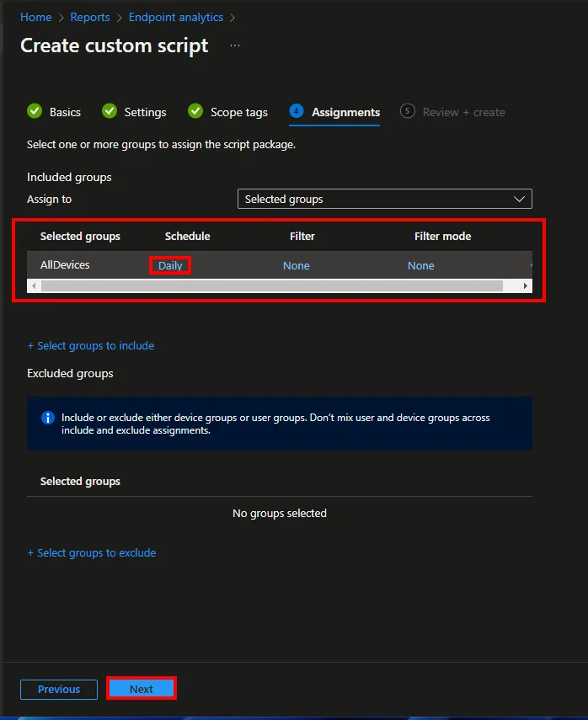Open the Filter None link for AllDevices
Screen dimensions: 588x720
pyautogui.click(x=297, y=265)
